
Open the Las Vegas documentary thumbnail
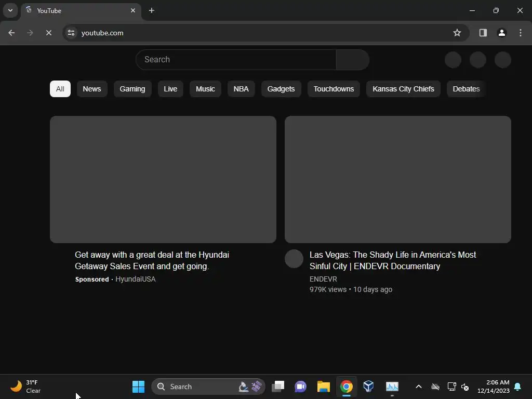point(397,179)
